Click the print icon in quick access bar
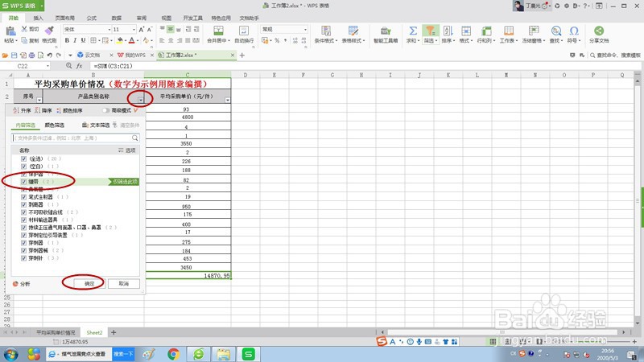 coord(31,55)
